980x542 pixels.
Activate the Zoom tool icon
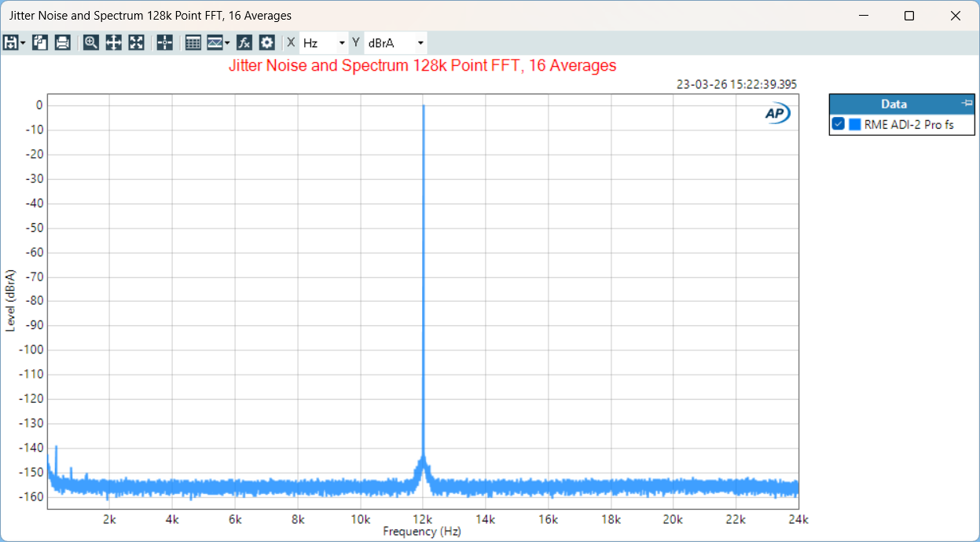[x=90, y=42]
